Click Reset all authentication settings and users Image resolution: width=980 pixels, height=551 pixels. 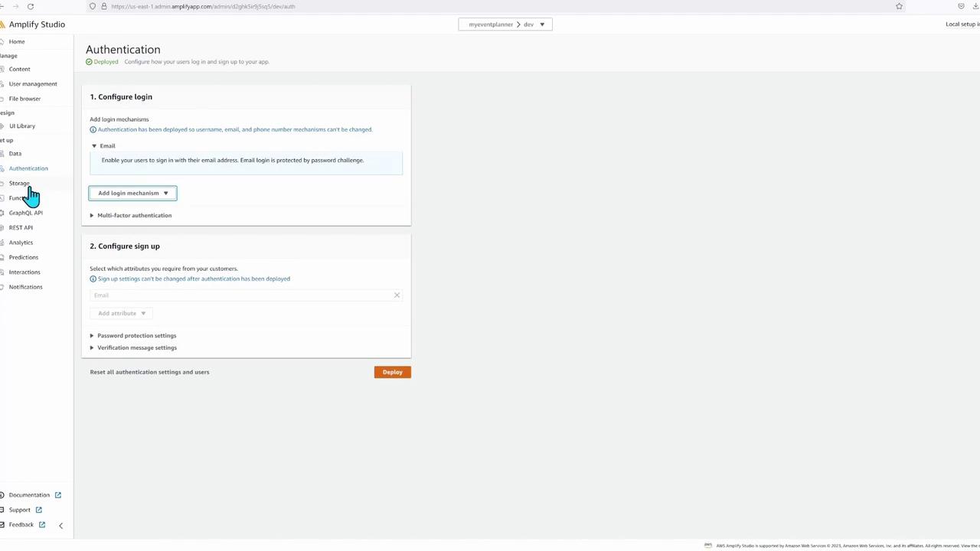coord(149,372)
